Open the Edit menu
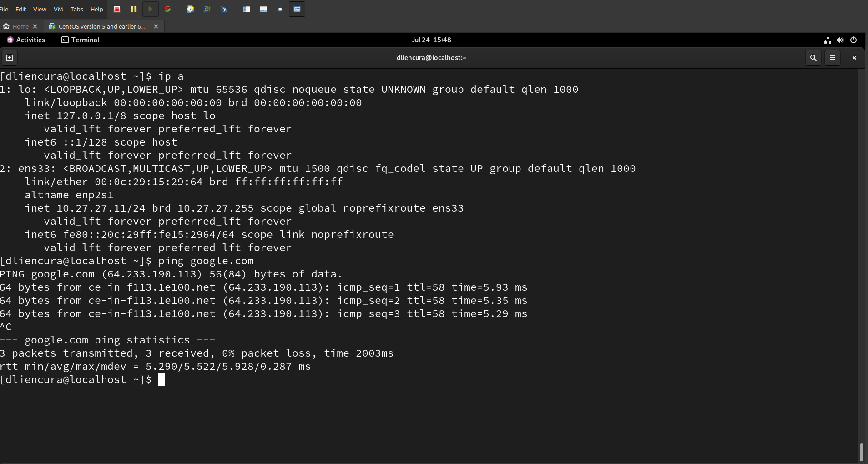Viewport: 868px width, 464px height. click(20, 9)
